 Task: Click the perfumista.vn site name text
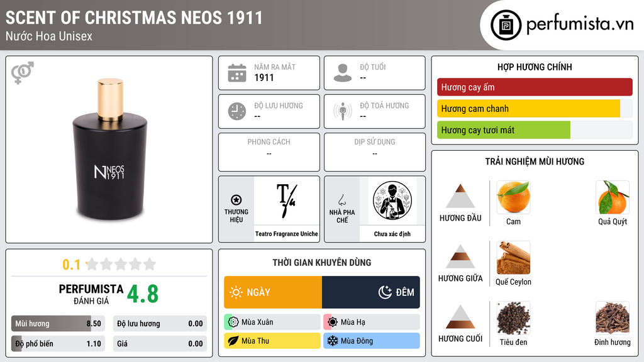tap(580, 25)
